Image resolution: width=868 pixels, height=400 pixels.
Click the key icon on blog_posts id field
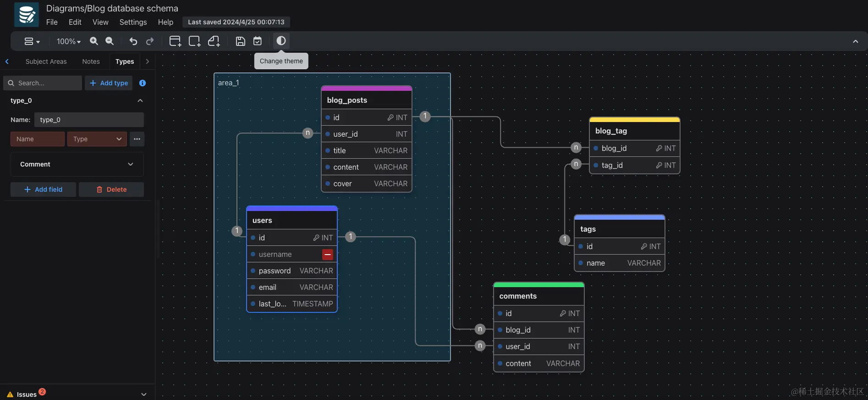(390, 117)
